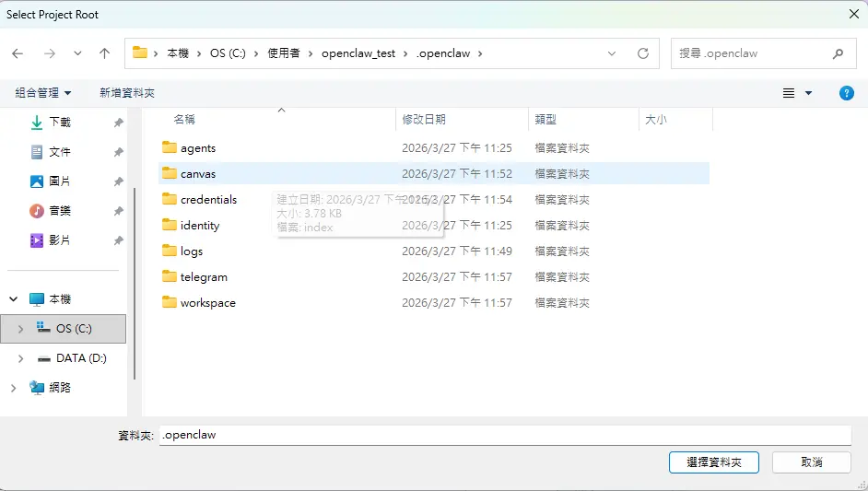Expand 網路 tree node

(13, 388)
